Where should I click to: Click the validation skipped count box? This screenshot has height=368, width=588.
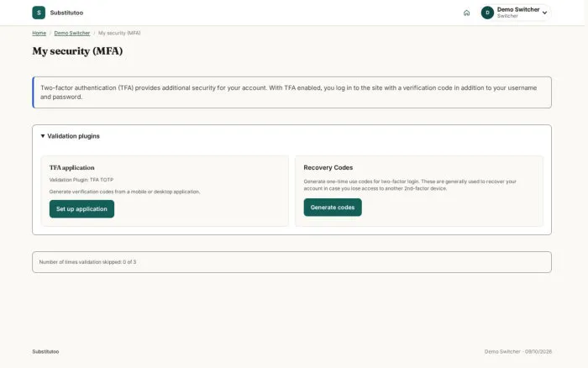click(x=291, y=262)
